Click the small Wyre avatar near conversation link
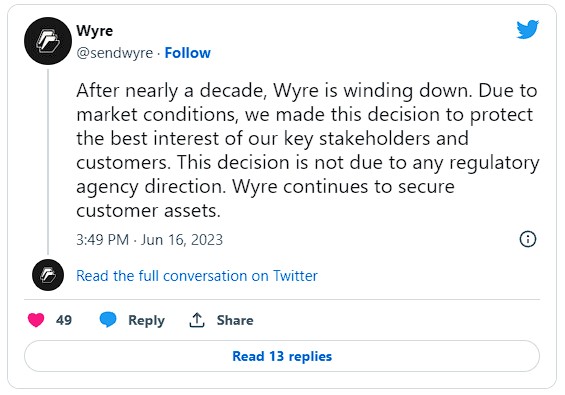The height and width of the screenshot is (395, 565). (48, 275)
